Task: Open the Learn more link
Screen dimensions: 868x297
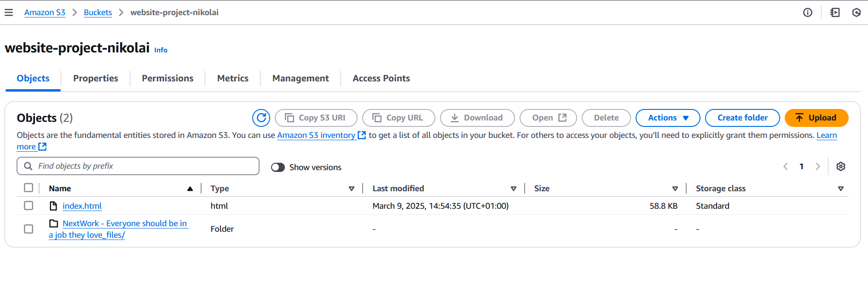Action: tap(827, 135)
